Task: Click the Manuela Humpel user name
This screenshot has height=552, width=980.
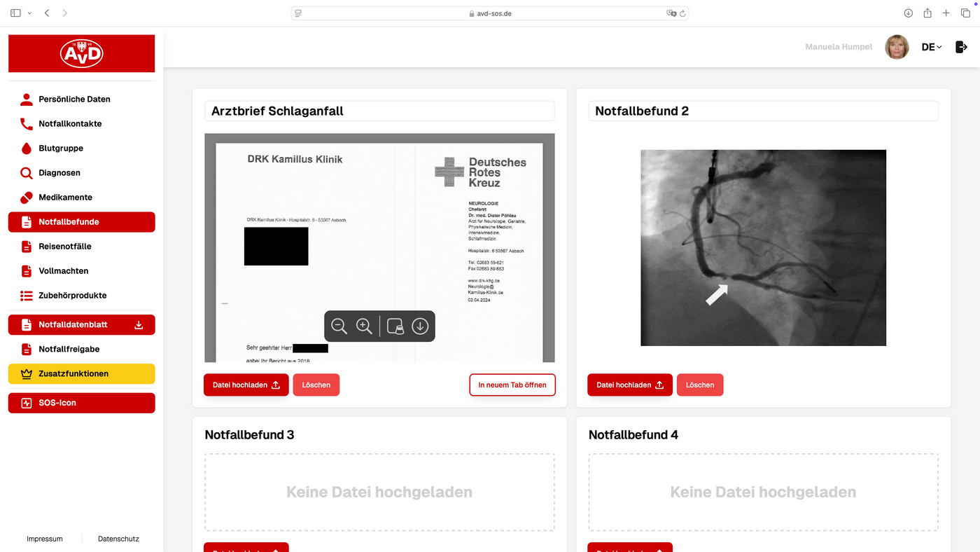Action: point(839,47)
